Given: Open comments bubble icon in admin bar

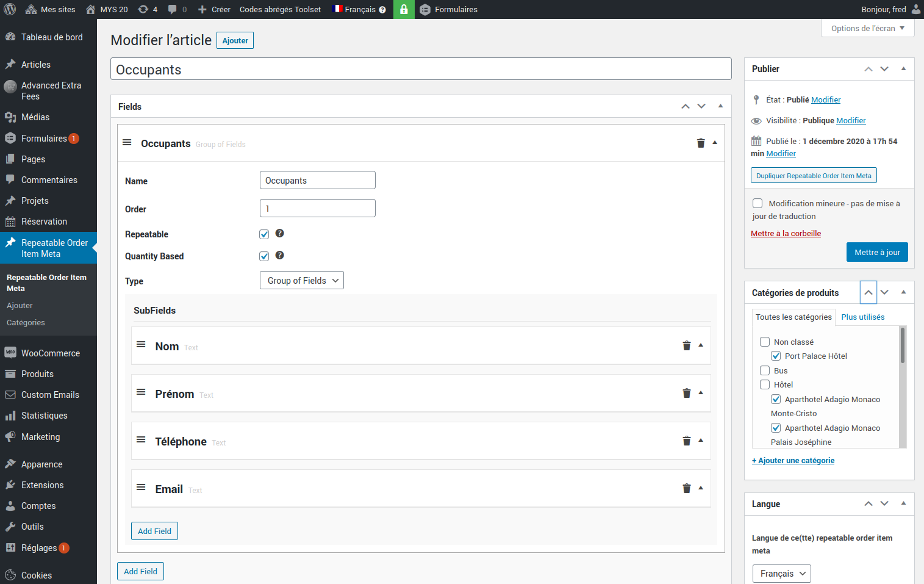Looking at the screenshot, I should (x=173, y=9).
